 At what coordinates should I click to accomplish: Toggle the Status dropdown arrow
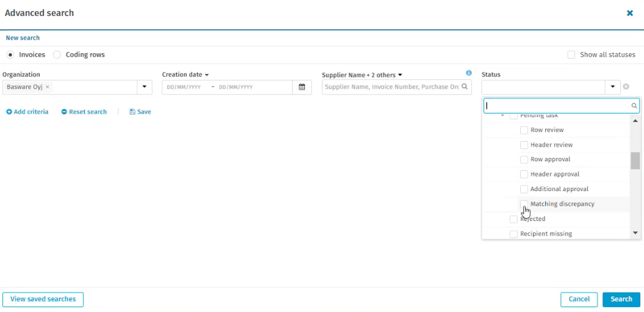coord(613,87)
